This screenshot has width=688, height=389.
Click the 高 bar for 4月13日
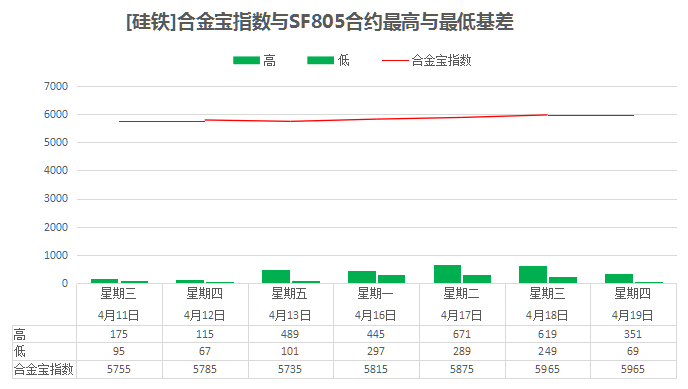(276, 276)
